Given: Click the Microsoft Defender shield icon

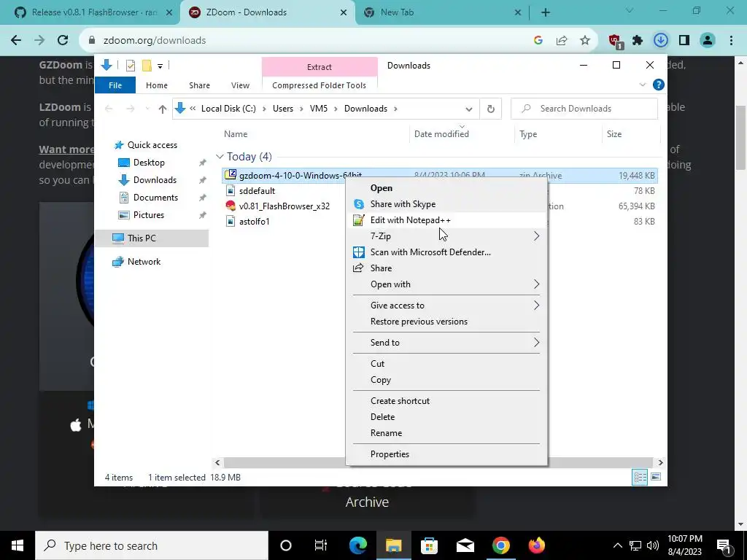Looking at the screenshot, I should (x=359, y=252).
